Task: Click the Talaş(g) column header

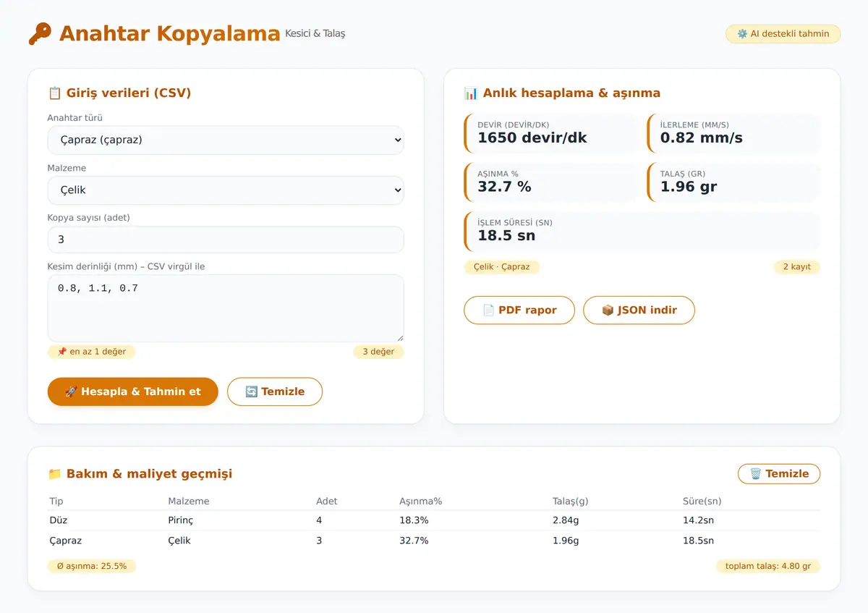Action: pos(571,501)
